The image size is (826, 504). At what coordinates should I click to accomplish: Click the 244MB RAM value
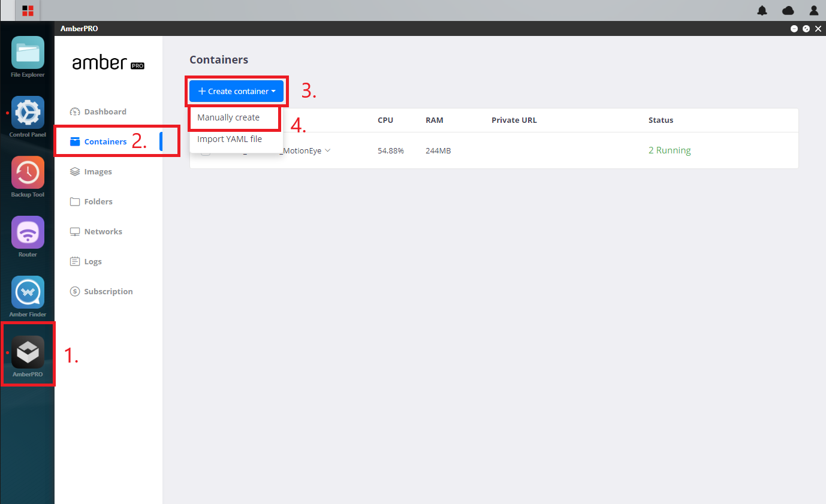coord(438,151)
